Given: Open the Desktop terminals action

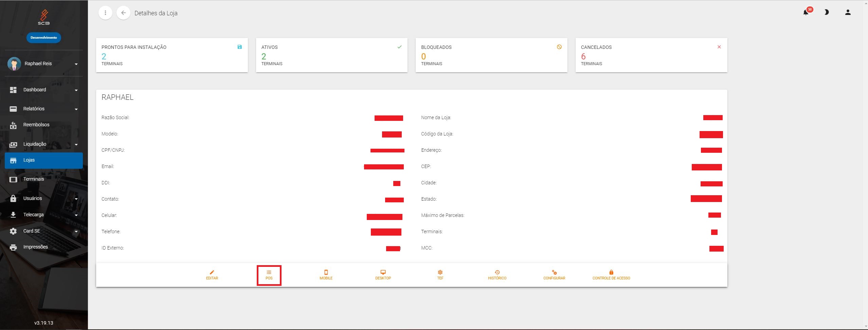Looking at the screenshot, I should point(383,275).
